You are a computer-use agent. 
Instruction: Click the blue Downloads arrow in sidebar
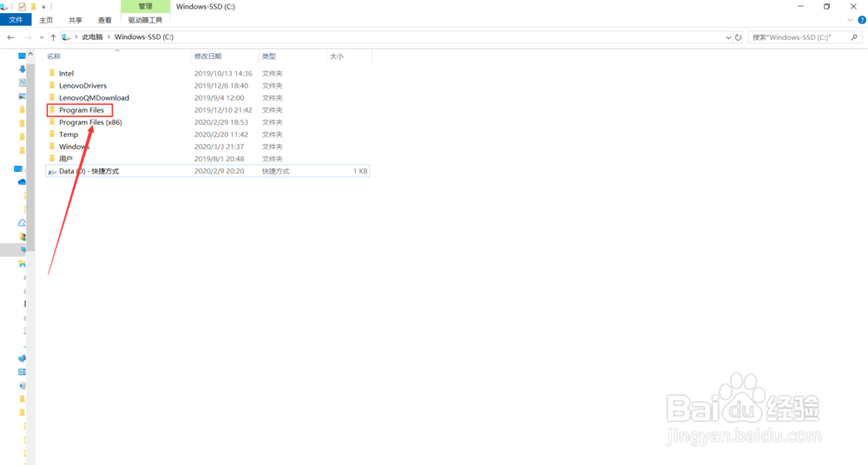pyautogui.click(x=23, y=69)
